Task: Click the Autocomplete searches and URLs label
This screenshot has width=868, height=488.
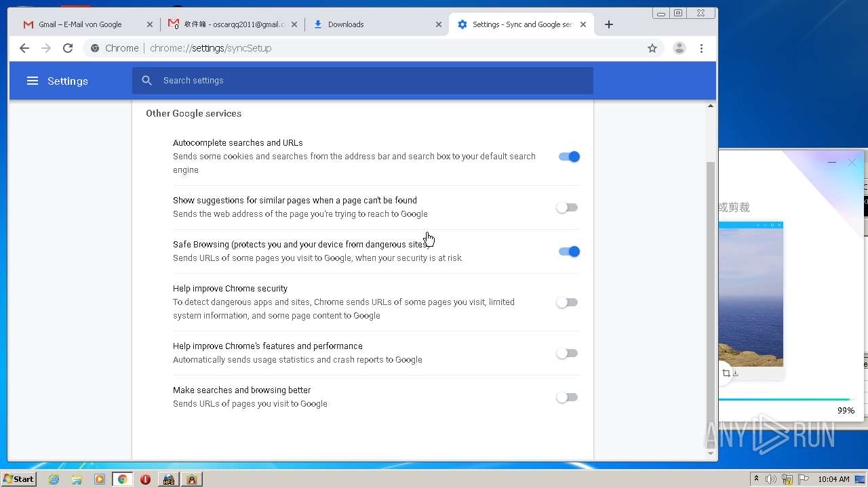Action: coord(238,143)
